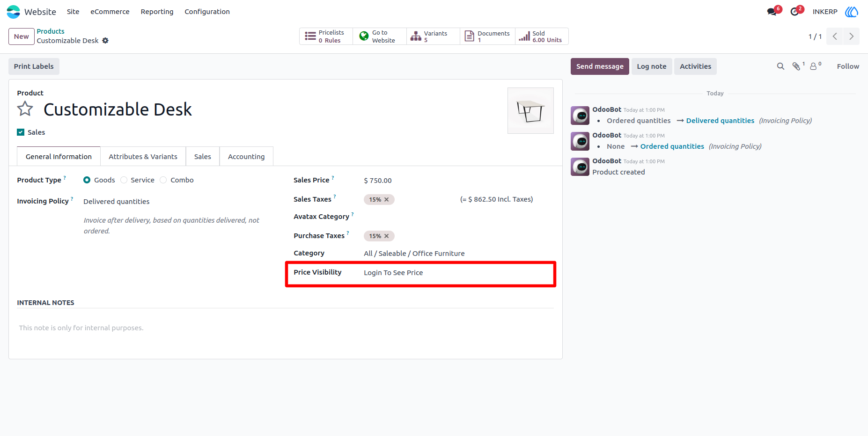The height and width of the screenshot is (436, 868).
Task: Open the conversations chat bubble icon
Action: [772, 12]
